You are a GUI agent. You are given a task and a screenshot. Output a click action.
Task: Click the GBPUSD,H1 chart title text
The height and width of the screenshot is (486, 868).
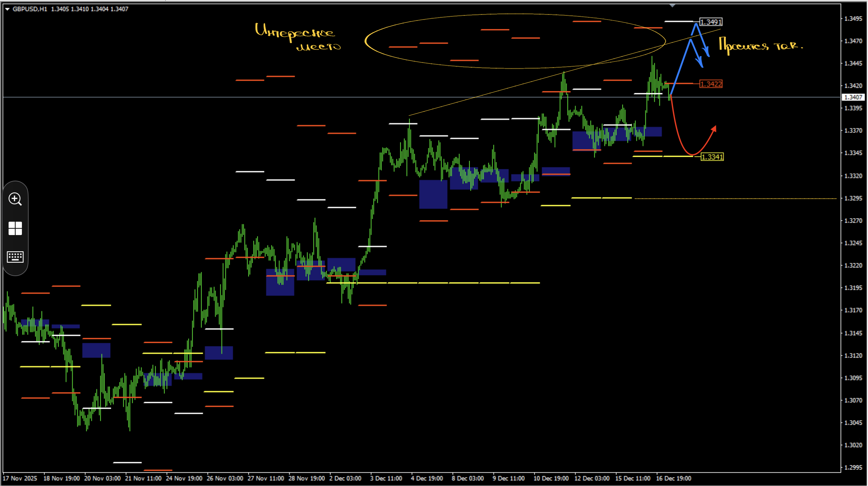30,9
